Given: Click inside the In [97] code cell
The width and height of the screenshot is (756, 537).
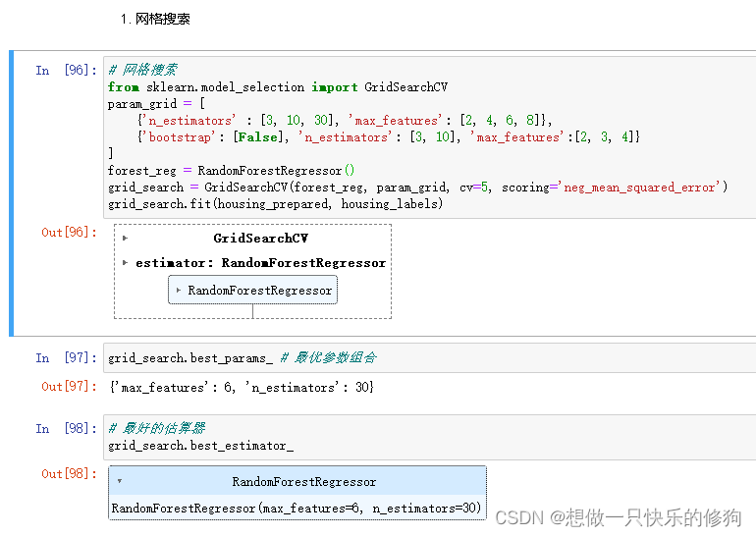Looking at the screenshot, I should tap(430, 357).
